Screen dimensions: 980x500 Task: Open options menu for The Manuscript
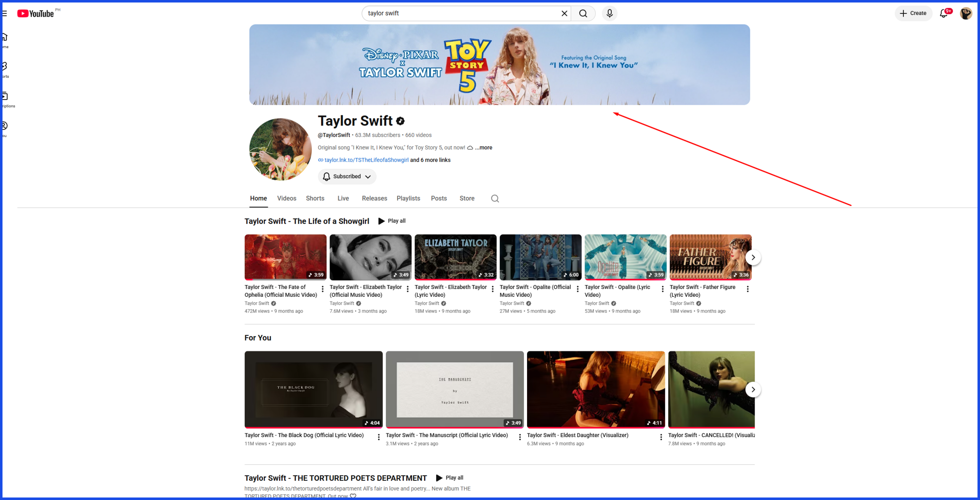coord(520,437)
